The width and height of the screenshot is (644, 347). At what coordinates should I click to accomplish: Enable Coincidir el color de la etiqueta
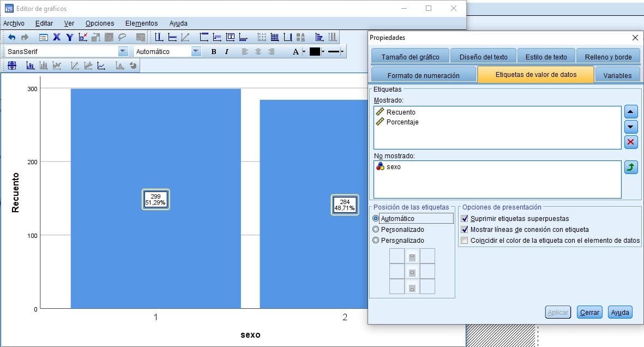tap(465, 241)
